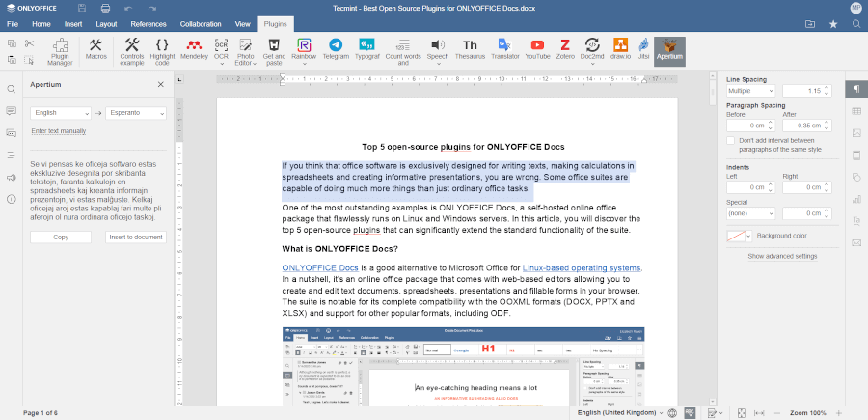Open the Typograf plugin
Viewport: 868px width, 420px height.
pos(367,49)
